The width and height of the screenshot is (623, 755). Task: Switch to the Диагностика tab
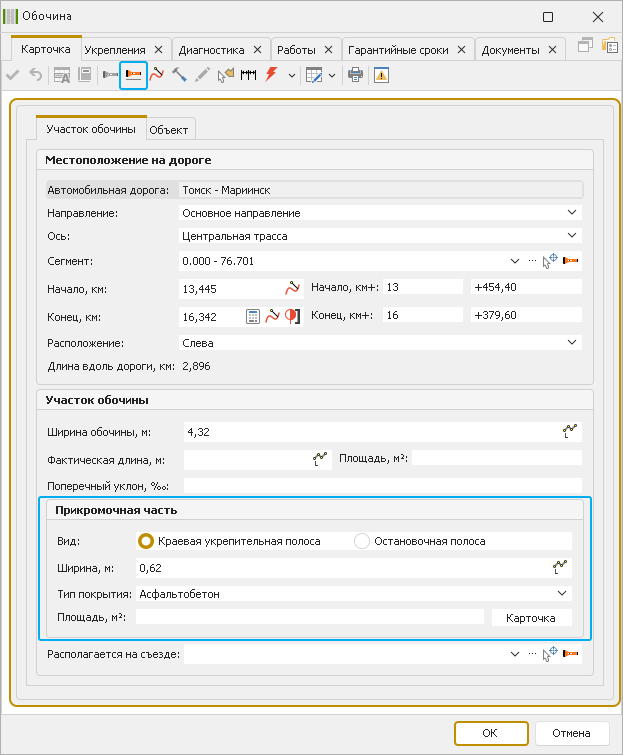(x=210, y=50)
